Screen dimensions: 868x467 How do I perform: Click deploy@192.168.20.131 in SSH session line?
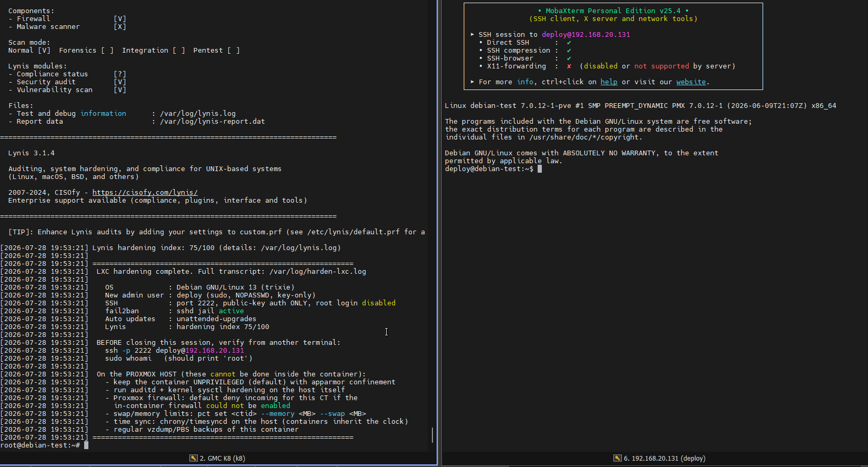[x=586, y=34]
